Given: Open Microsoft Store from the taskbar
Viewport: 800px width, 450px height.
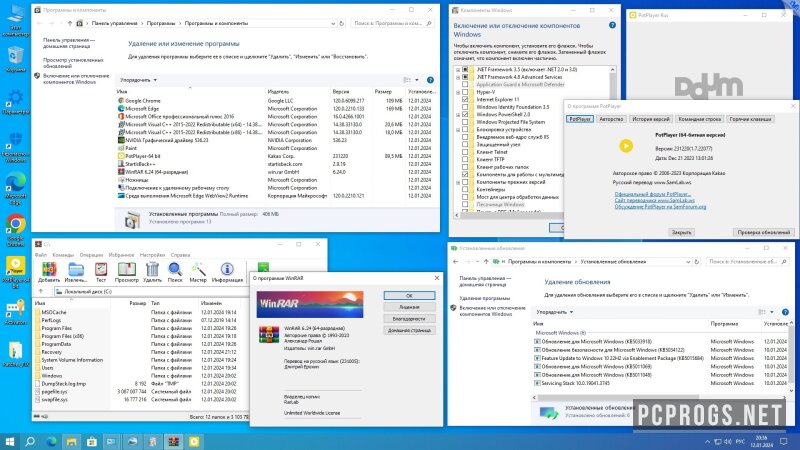Looking at the screenshot, I should (91, 441).
